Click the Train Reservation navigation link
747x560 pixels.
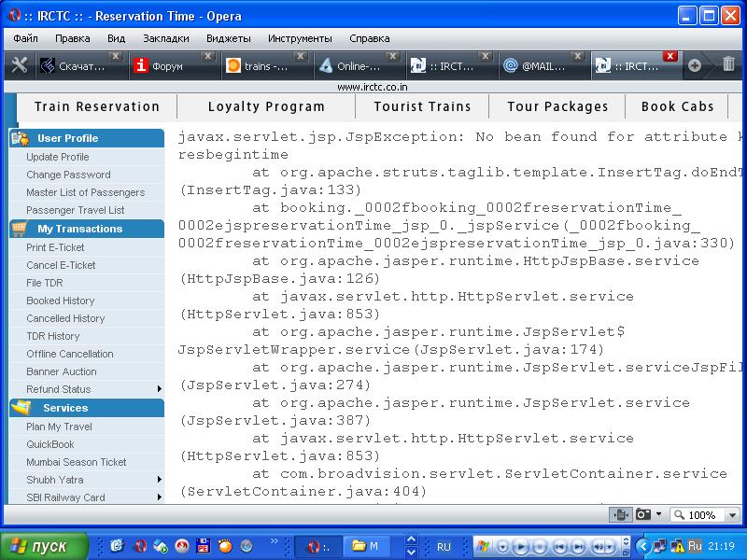97,106
